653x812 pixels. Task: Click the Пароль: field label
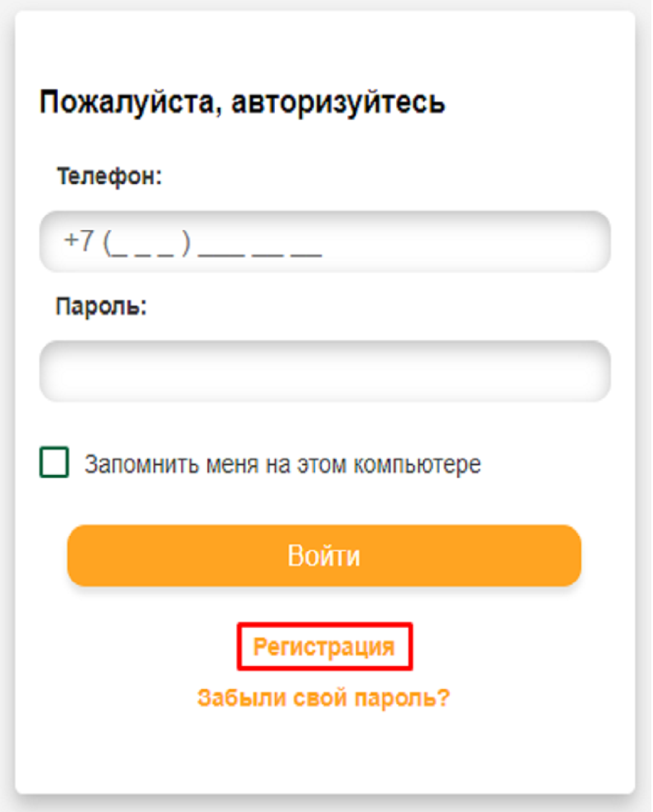(102, 306)
